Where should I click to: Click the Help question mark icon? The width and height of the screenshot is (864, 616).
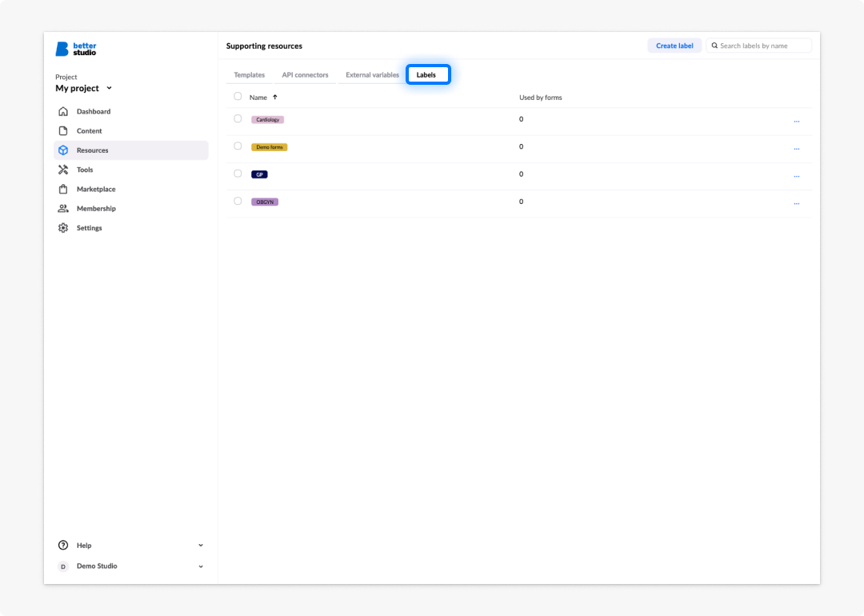click(63, 545)
